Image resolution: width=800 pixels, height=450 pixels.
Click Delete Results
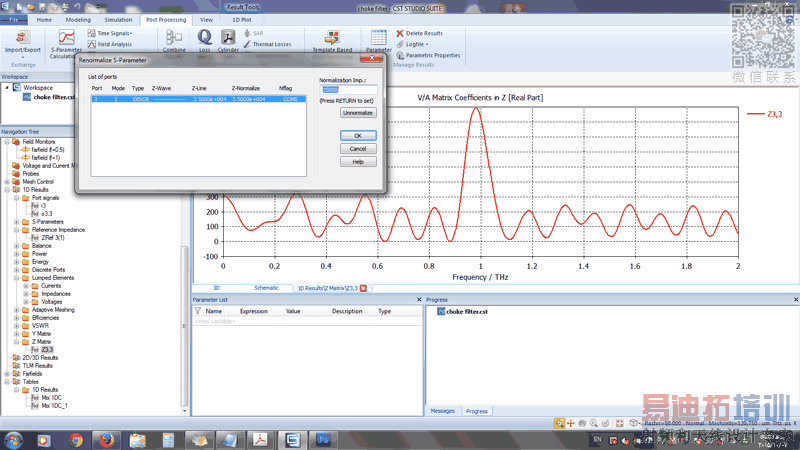(419, 33)
